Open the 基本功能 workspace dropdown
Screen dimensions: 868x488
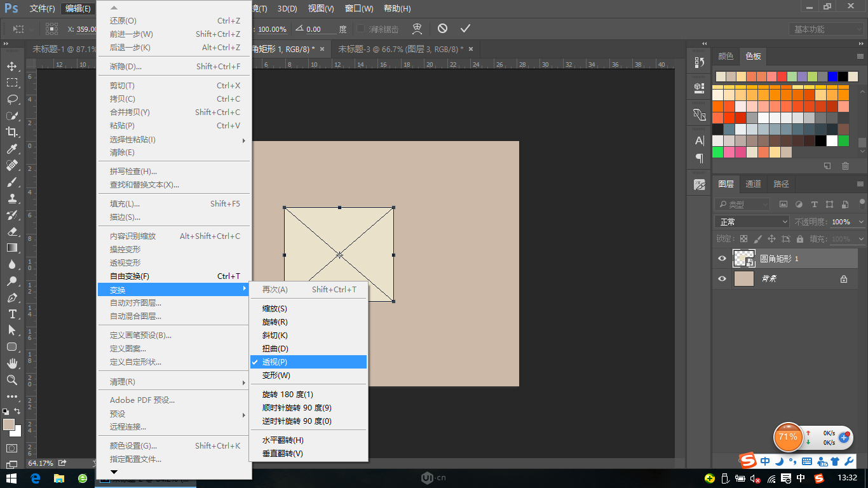[x=826, y=29]
